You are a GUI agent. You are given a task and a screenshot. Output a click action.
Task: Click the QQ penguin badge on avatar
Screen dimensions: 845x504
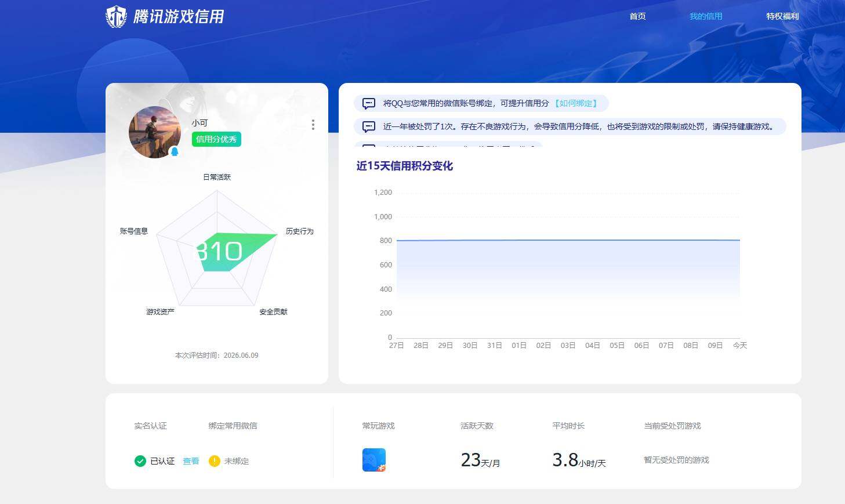click(x=175, y=151)
